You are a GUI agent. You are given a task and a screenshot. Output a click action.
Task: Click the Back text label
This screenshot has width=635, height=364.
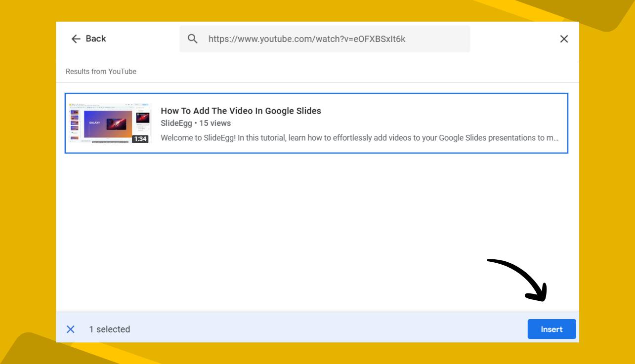(x=96, y=39)
